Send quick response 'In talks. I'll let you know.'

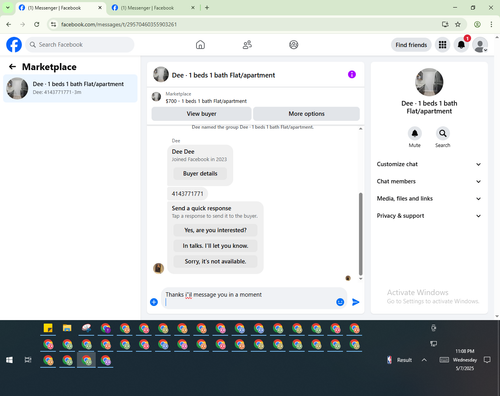(x=215, y=246)
